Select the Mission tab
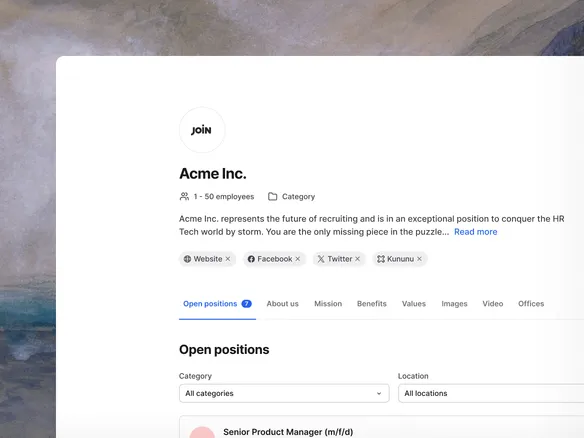 click(328, 304)
